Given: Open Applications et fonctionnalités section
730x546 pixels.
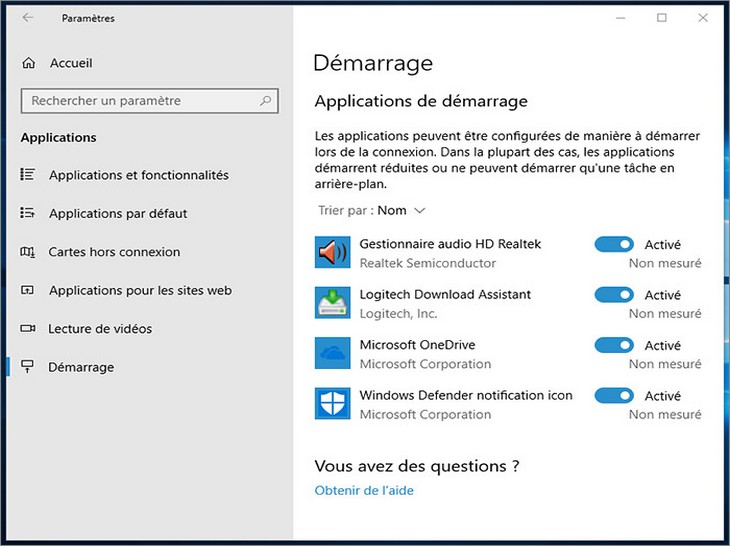Looking at the screenshot, I should click(x=138, y=175).
